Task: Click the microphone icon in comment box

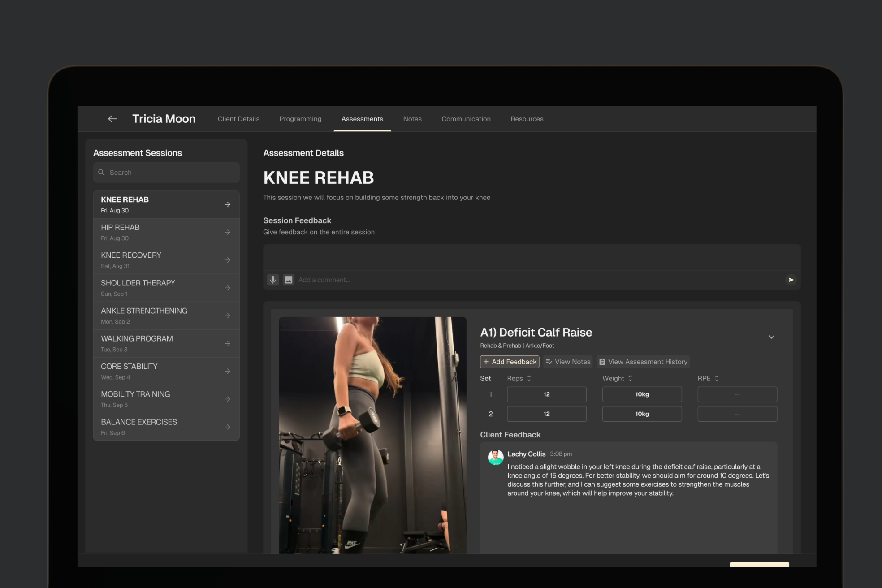Action: (272, 280)
